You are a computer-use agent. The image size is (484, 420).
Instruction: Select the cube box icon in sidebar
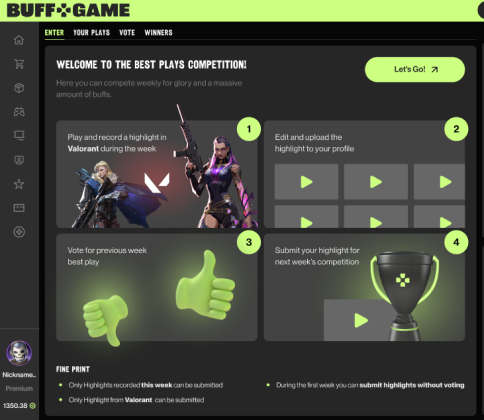pyautogui.click(x=19, y=88)
